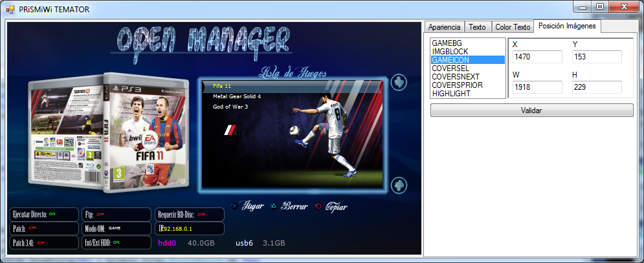Click the Y position field showing 153
The image size is (644, 263).
597,57
